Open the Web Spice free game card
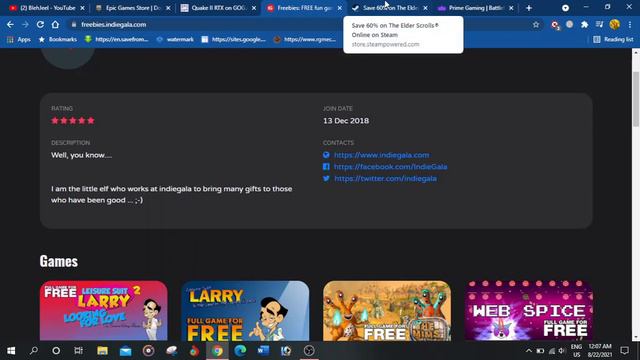Image resolution: width=640 pixels, height=360 pixels. click(x=529, y=311)
